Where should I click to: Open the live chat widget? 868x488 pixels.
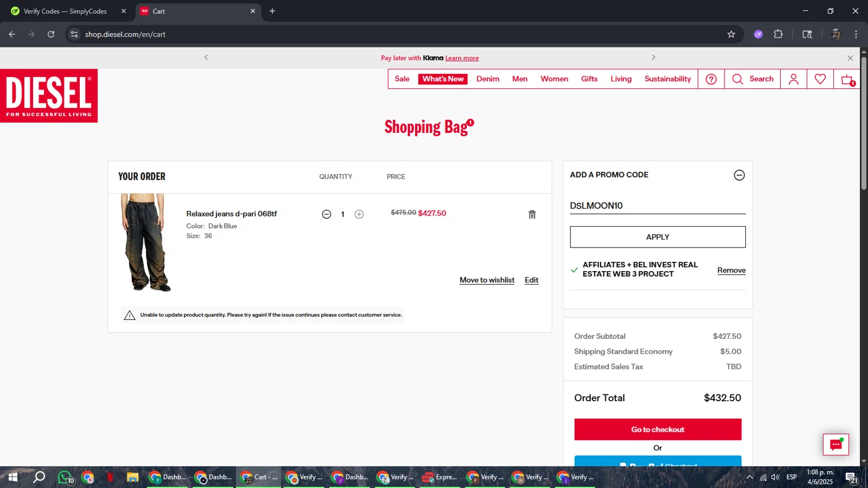[836, 445]
